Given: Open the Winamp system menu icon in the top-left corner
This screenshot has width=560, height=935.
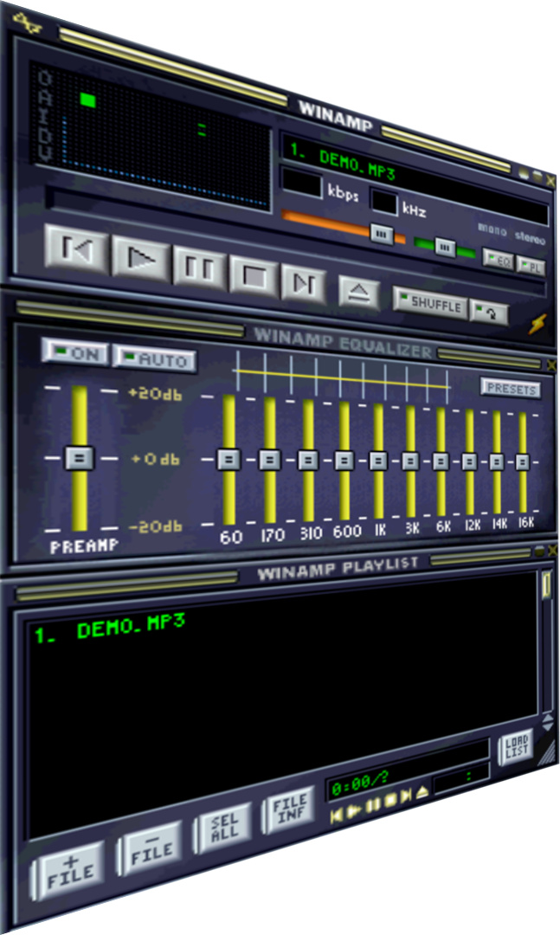Looking at the screenshot, I should tap(28, 24).
